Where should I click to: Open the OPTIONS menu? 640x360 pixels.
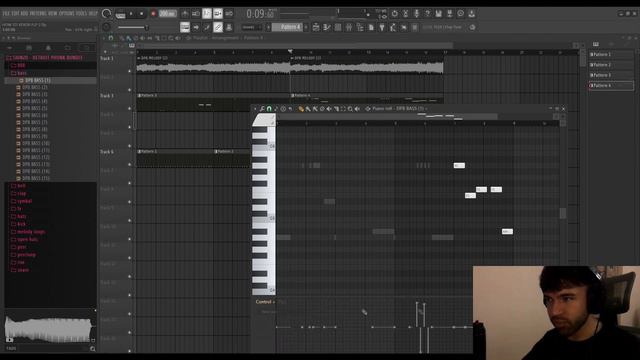click(x=67, y=13)
